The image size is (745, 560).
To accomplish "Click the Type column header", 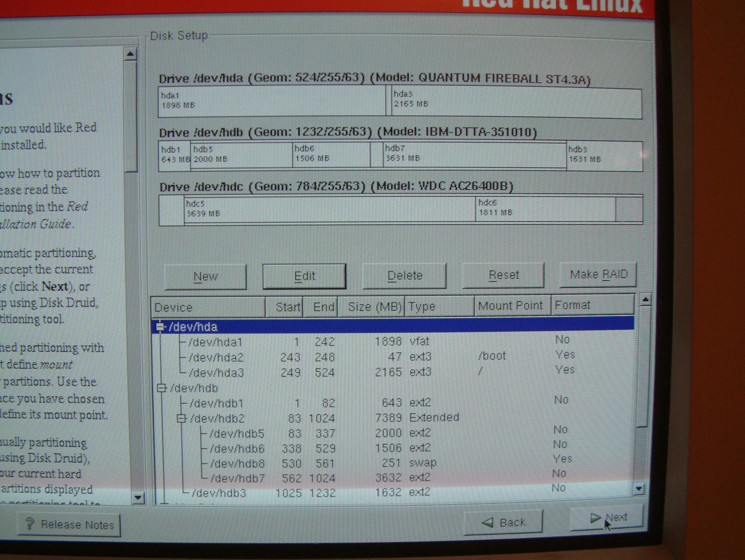I will 439,306.
